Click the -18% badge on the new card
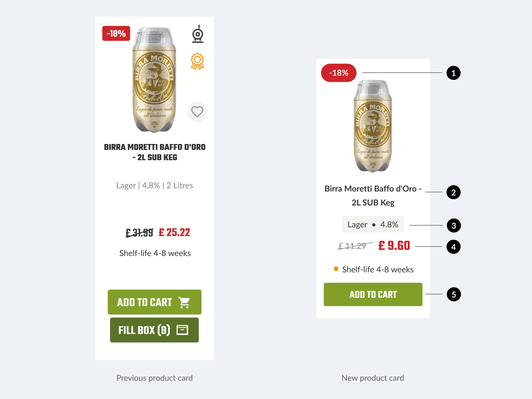532x399 pixels. tap(338, 73)
